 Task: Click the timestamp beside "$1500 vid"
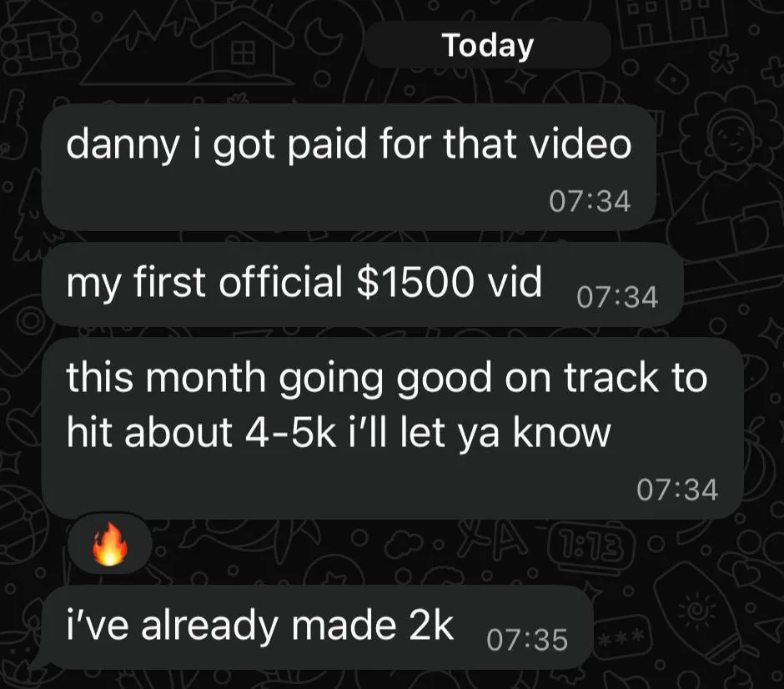617,298
